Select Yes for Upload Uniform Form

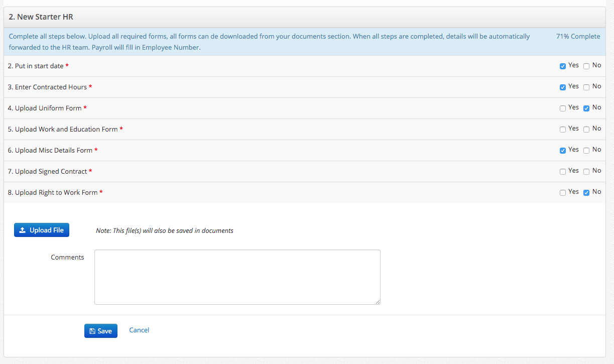point(563,108)
